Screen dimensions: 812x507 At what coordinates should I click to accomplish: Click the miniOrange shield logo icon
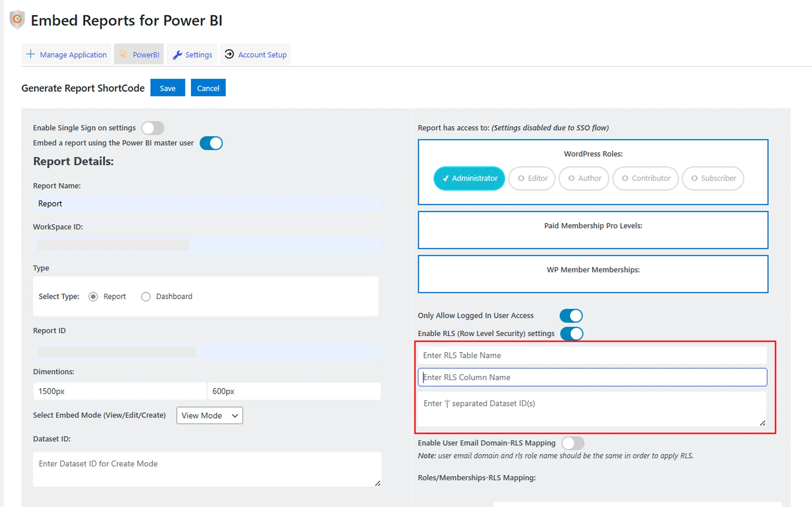click(x=17, y=19)
